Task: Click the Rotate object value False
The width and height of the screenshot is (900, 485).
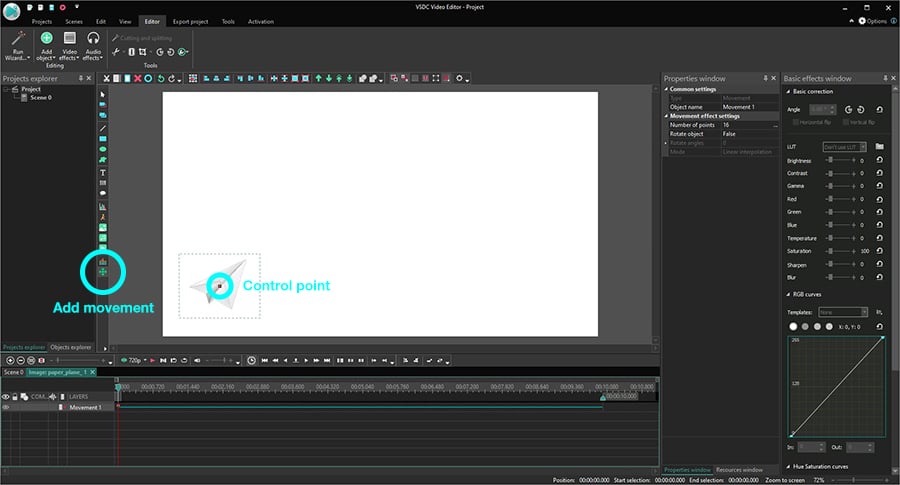Action: click(750, 134)
